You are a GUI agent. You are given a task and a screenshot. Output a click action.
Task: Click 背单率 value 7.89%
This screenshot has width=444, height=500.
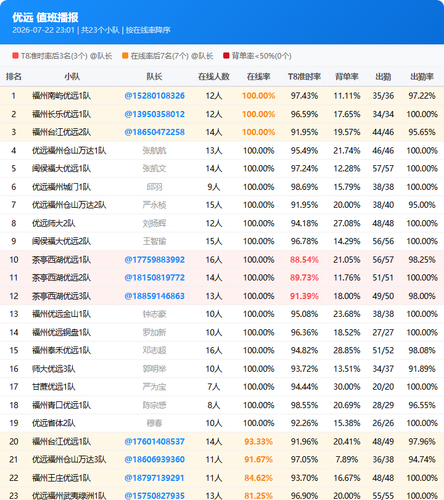(347, 460)
